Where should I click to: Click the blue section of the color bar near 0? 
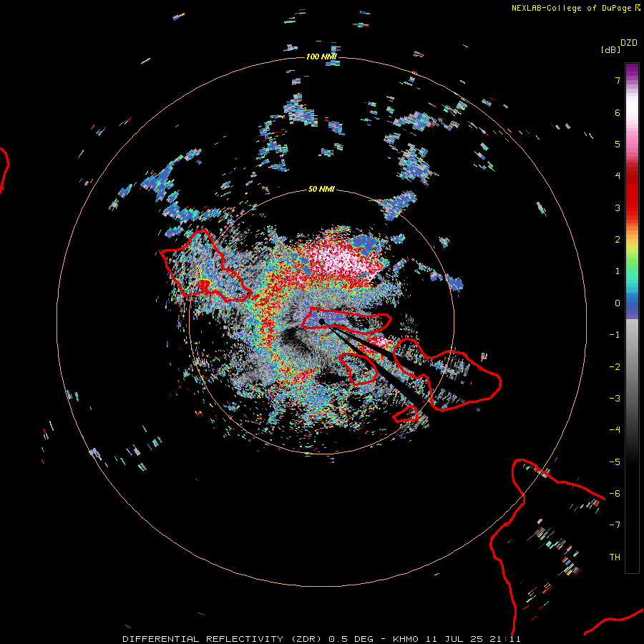(x=632, y=306)
